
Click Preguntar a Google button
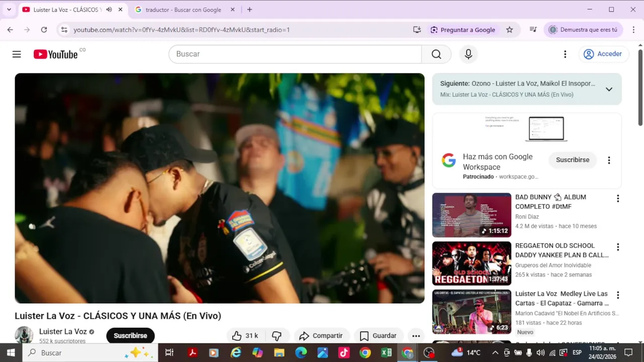coord(463,30)
